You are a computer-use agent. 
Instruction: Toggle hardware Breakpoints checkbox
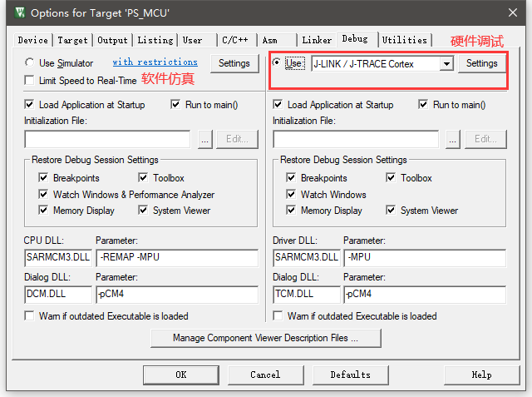click(x=291, y=177)
